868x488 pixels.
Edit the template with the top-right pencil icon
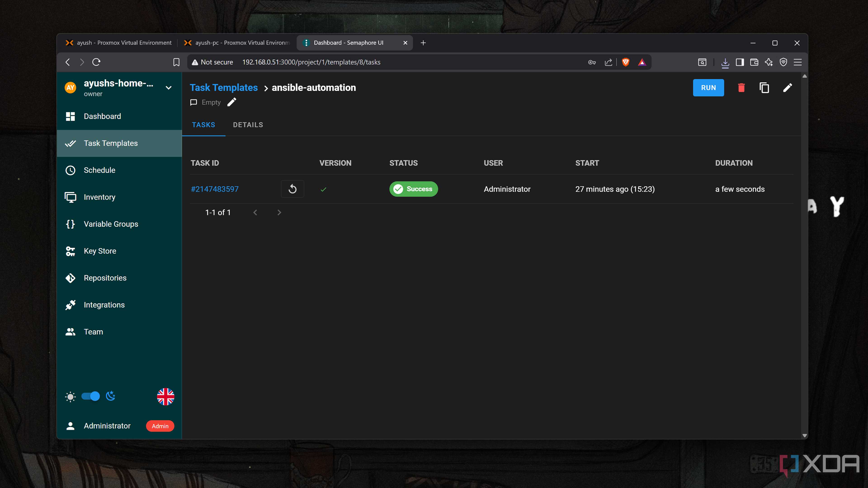click(788, 88)
